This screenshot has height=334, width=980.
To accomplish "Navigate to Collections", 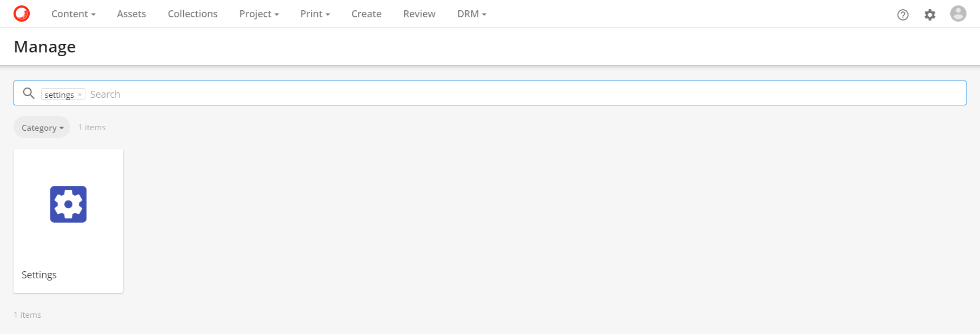I will (192, 14).
